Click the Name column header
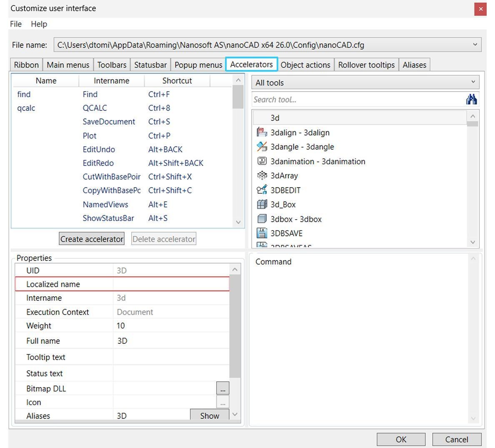Screen dimensions: 495x448 coord(46,80)
